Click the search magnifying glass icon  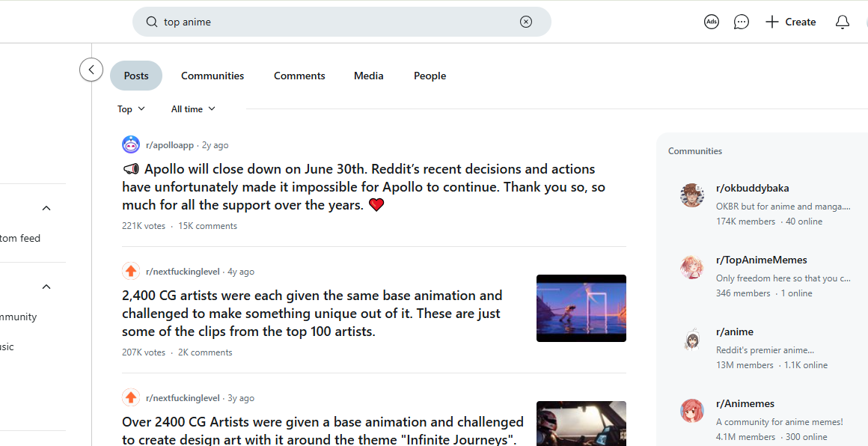tap(150, 22)
